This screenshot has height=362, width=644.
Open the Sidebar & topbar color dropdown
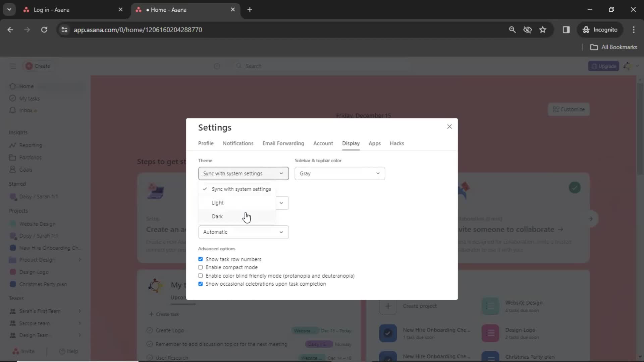pos(340,173)
